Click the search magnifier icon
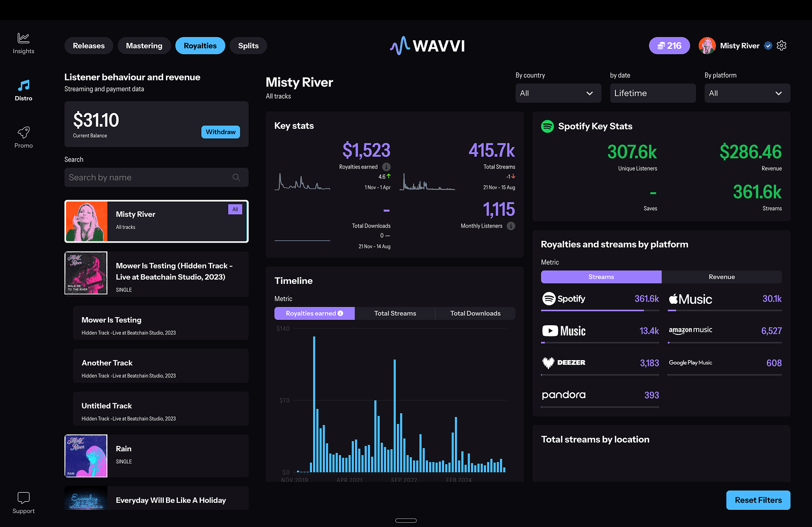 click(x=236, y=178)
